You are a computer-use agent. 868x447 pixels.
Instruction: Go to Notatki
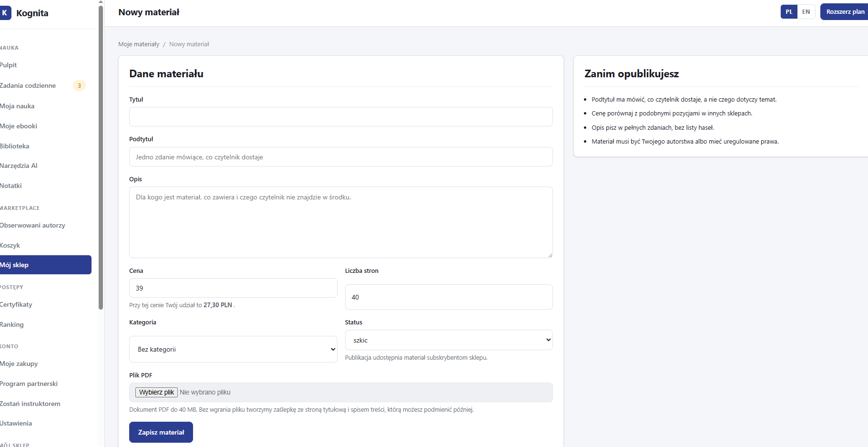pos(10,186)
